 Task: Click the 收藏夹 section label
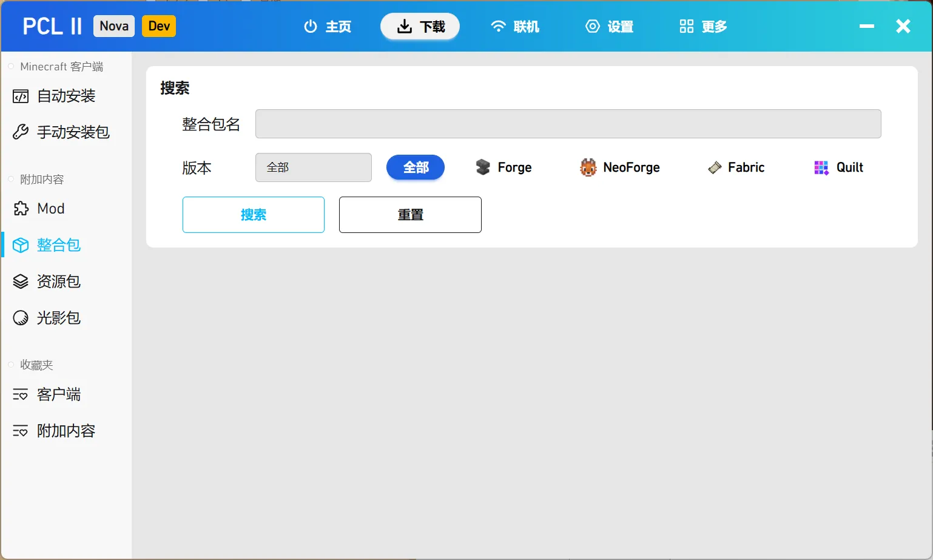36,365
